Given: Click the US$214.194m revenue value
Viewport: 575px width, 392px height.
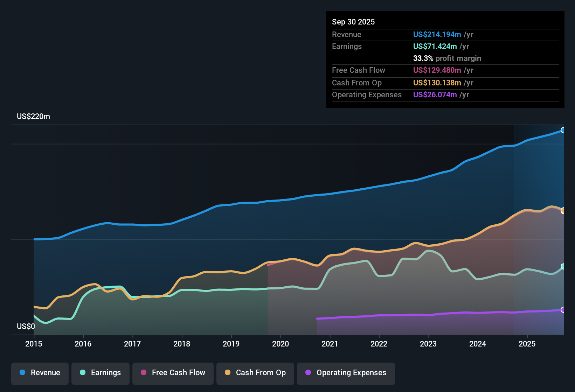Looking at the screenshot, I should click(x=437, y=34).
